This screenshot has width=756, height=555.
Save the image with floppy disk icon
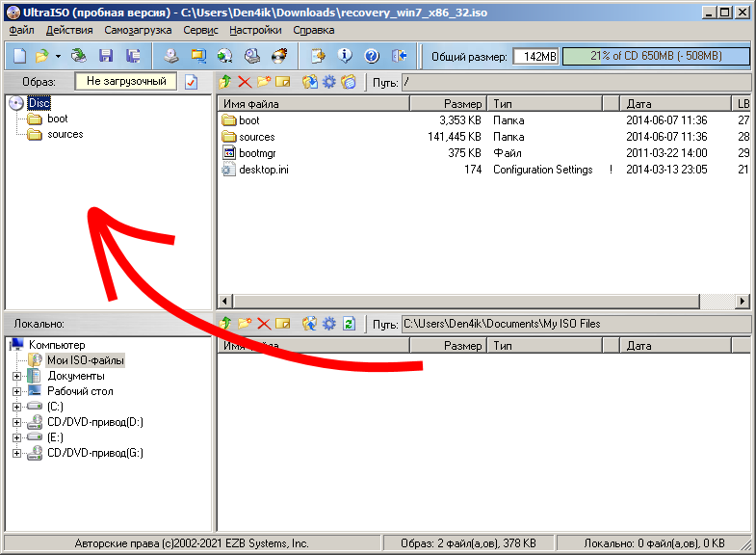[x=106, y=56]
